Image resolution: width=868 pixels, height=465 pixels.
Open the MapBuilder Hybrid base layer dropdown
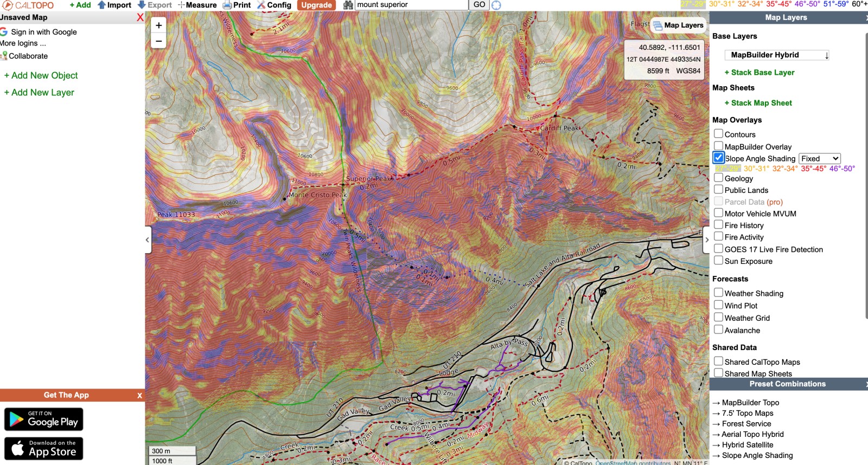coord(777,55)
